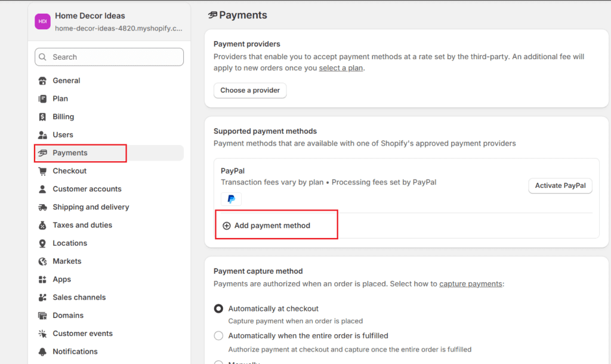
Task: Click the Locations pin icon
Action: point(42,243)
